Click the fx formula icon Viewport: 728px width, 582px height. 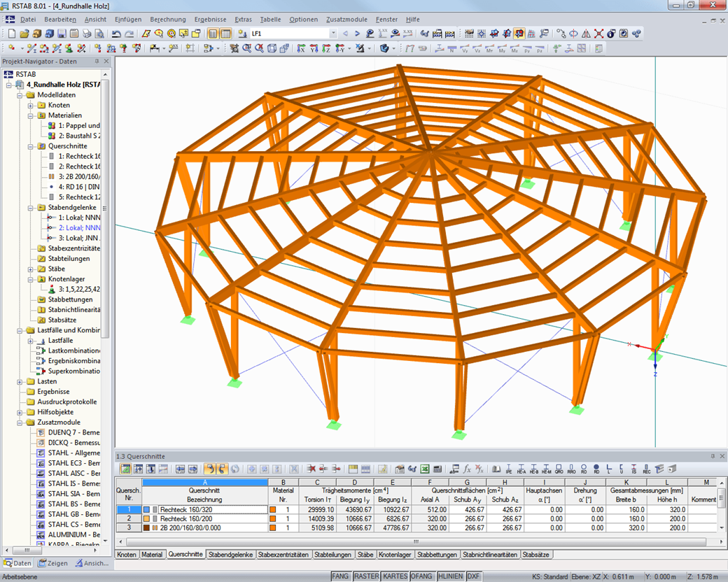point(467,469)
